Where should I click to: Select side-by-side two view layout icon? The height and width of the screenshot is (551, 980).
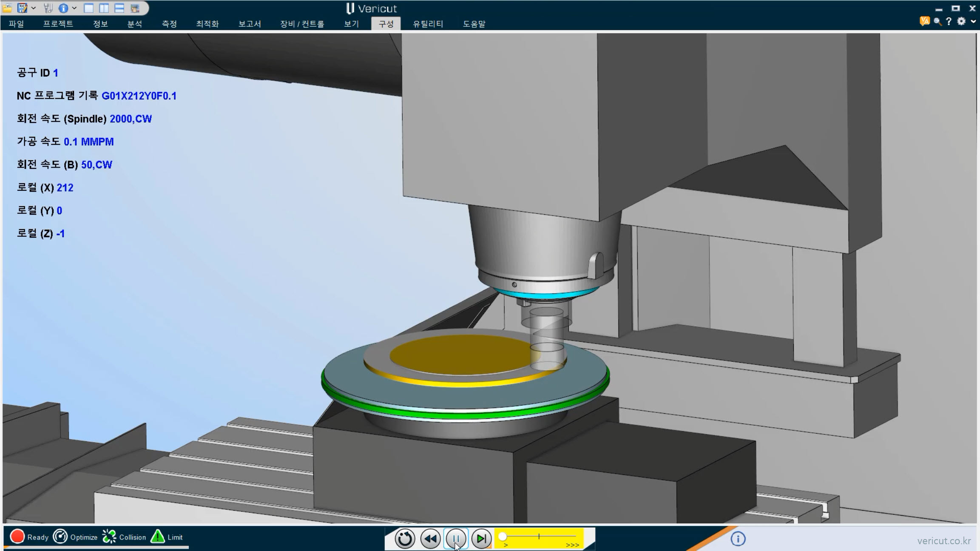point(104,8)
